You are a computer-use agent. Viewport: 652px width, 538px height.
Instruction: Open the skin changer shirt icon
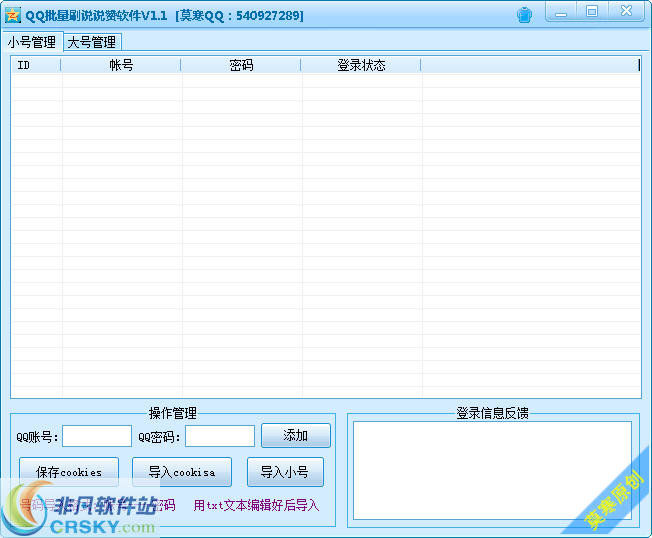click(524, 15)
